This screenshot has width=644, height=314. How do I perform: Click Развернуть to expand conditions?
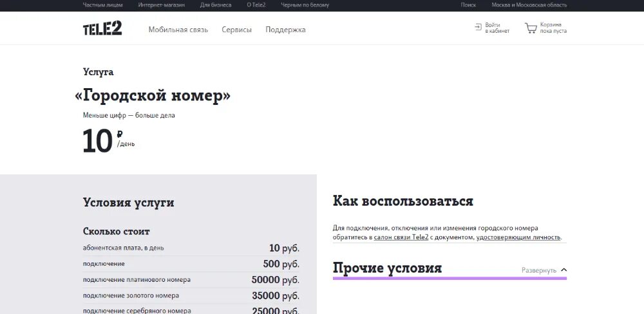pyautogui.click(x=539, y=270)
